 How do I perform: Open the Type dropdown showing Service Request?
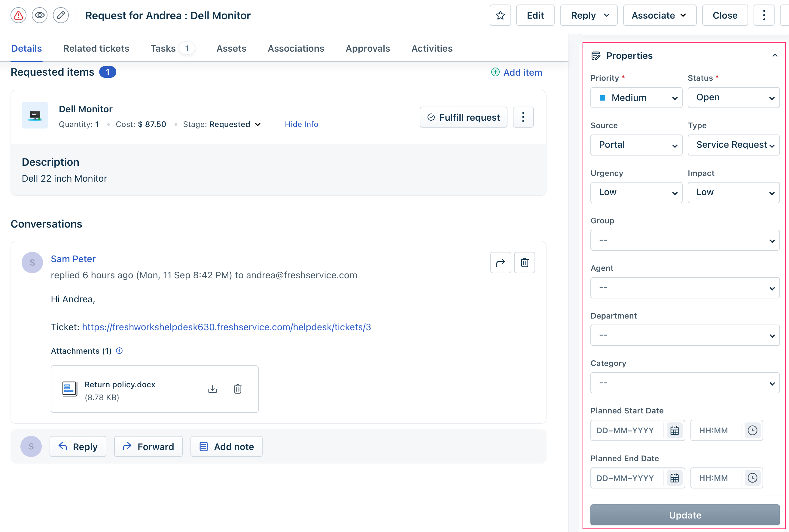733,145
